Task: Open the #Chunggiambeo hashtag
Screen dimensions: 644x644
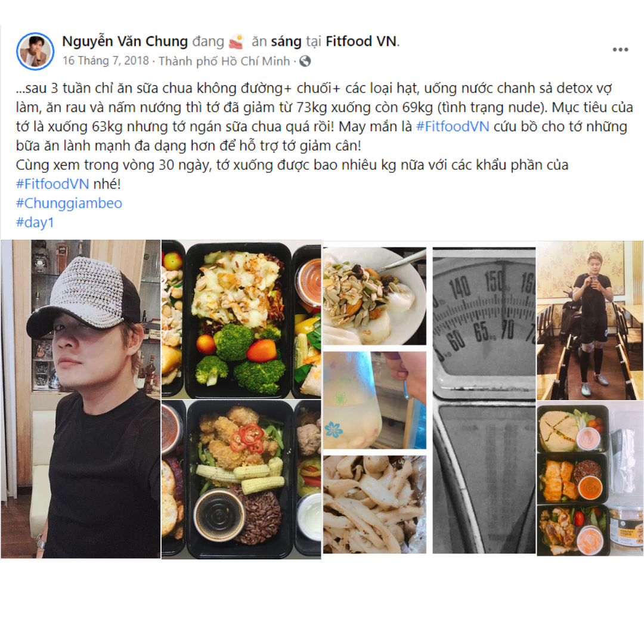Action: tap(69, 203)
